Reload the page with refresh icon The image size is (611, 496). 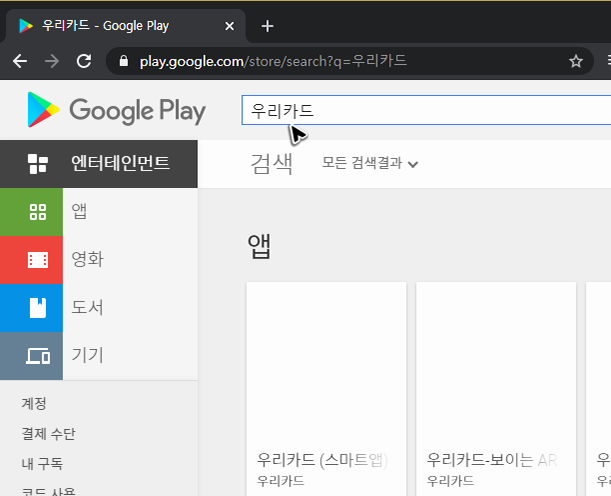pyautogui.click(x=84, y=61)
